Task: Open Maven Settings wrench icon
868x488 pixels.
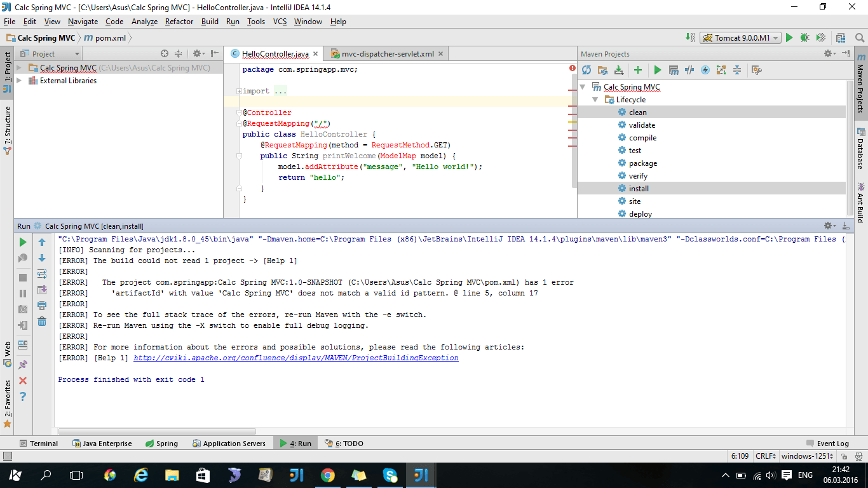Action: coord(756,71)
